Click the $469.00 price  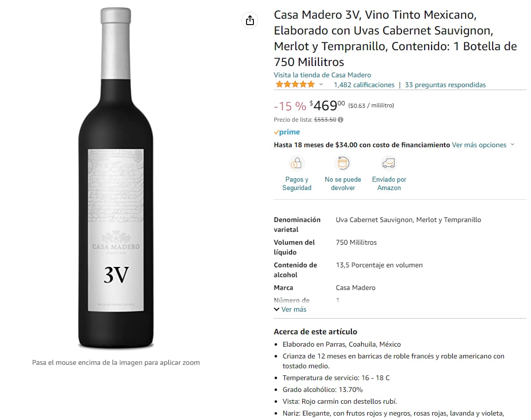point(327,105)
